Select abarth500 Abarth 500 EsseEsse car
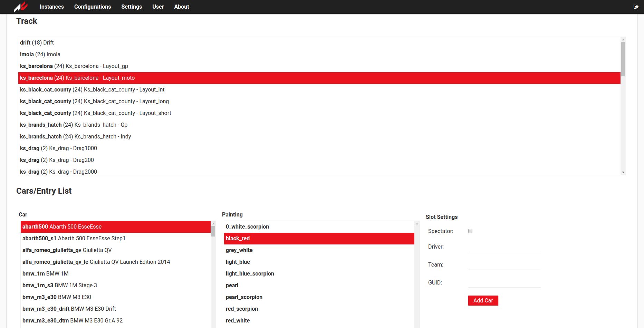The width and height of the screenshot is (644, 328). [116, 227]
